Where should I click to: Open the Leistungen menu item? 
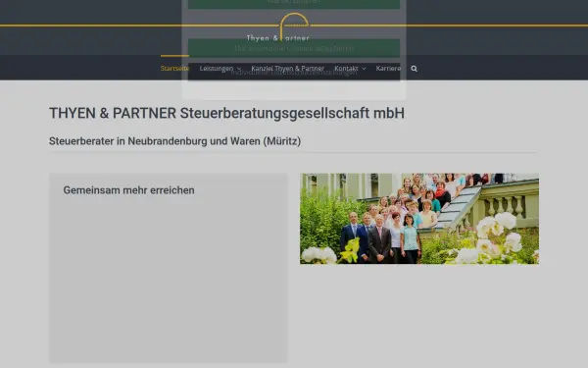[217, 69]
